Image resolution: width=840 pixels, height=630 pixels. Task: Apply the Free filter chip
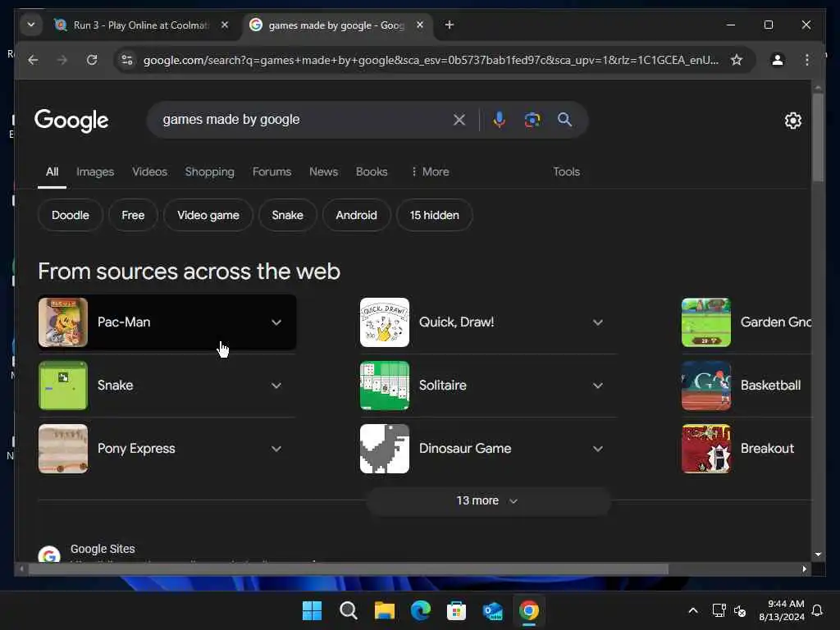(x=133, y=216)
